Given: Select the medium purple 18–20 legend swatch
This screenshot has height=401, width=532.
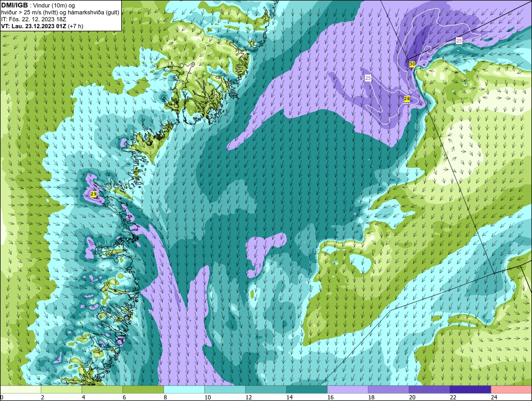Looking at the screenshot, I should coord(388,389).
